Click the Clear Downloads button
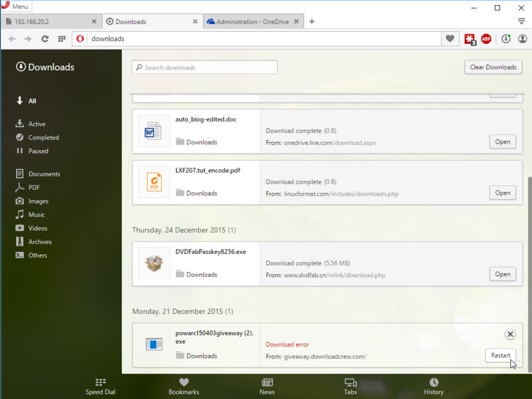The width and height of the screenshot is (532, 399). click(x=493, y=67)
